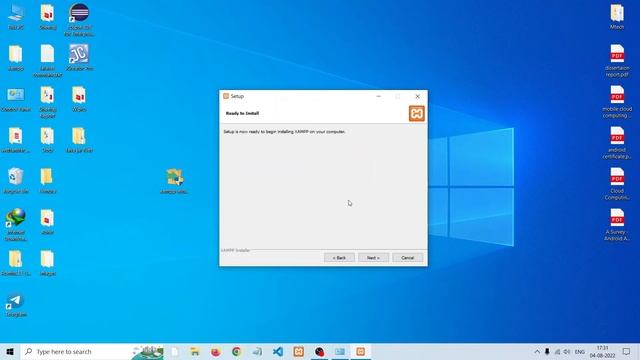Click the rightmost XAMPP installer taskbar button
Image resolution: width=640 pixels, height=360 pixels.
click(360, 351)
